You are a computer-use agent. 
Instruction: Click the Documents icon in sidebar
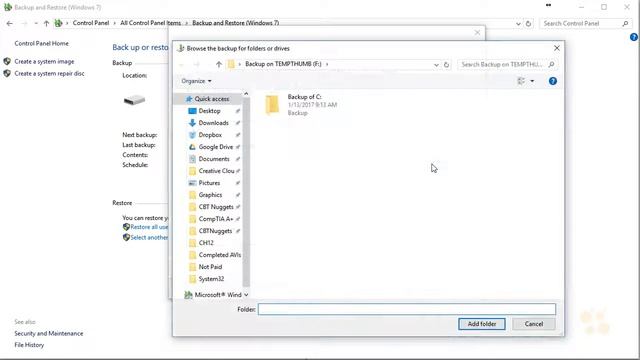pyautogui.click(x=192, y=159)
